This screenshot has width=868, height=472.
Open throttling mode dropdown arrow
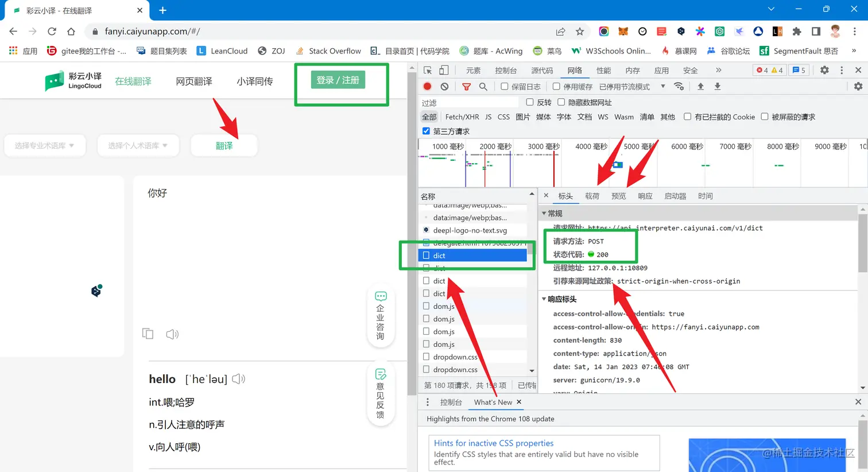click(662, 87)
